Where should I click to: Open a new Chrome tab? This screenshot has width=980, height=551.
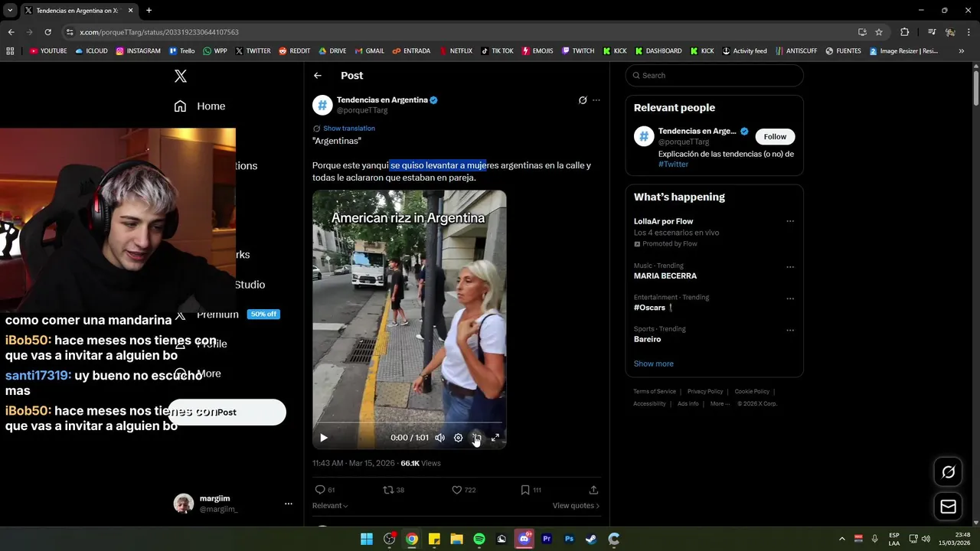149,11
